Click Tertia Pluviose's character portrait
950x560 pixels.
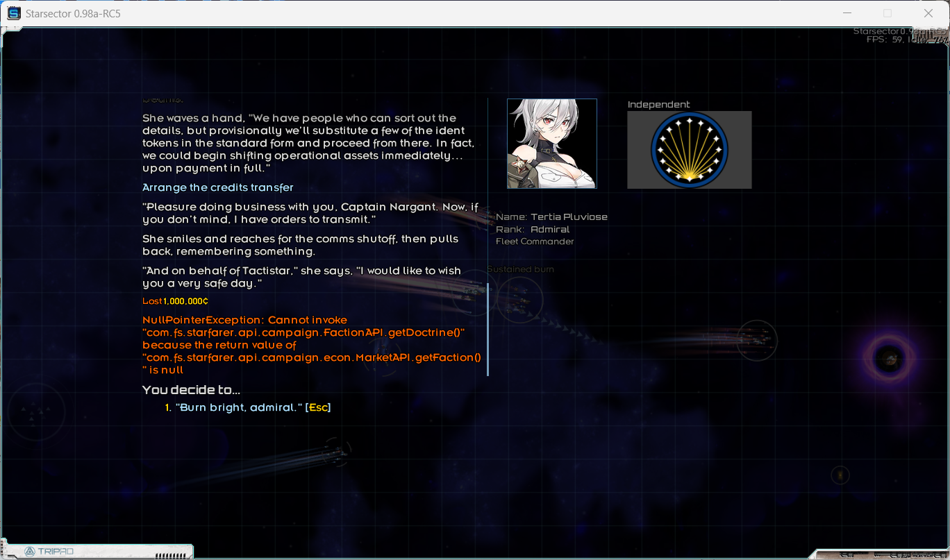(551, 144)
